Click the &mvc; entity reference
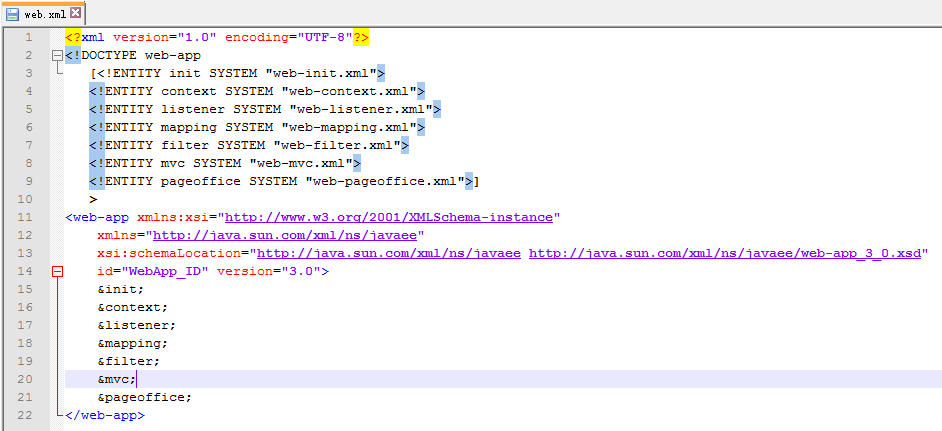 (x=117, y=379)
